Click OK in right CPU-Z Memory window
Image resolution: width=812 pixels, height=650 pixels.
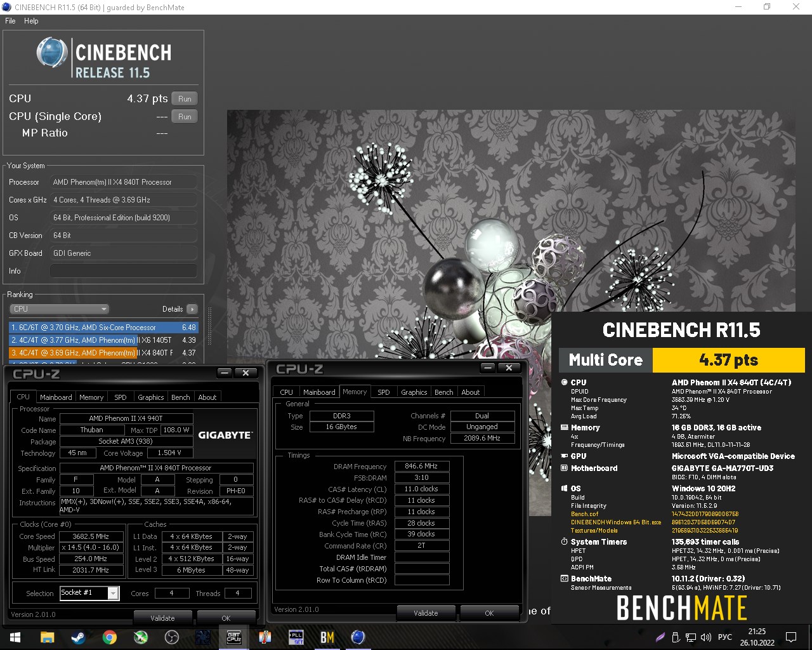click(489, 613)
